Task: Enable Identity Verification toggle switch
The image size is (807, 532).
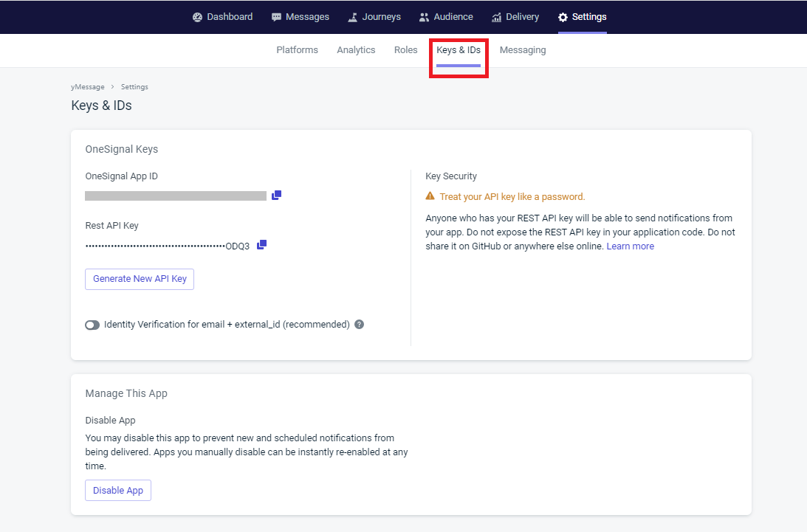Action: tap(92, 325)
